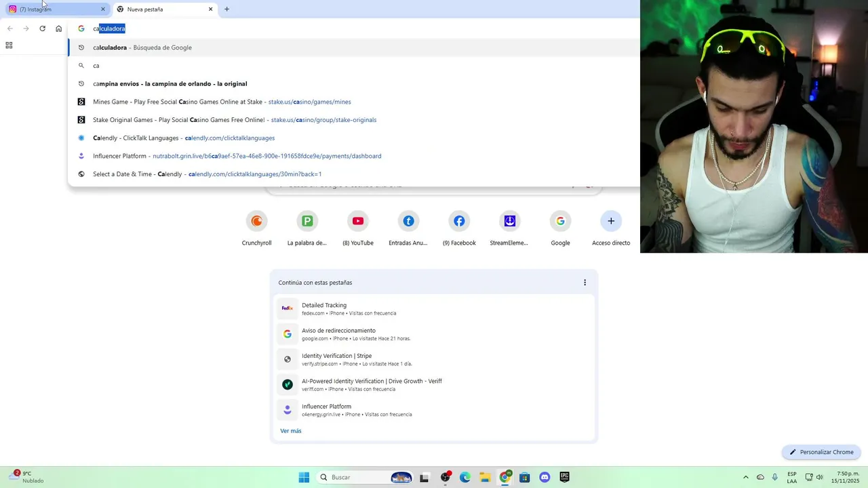This screenshot has width=868, height=488.
Task: Click the Personalizar Chrome button
Action: click(x=821, y=452)
